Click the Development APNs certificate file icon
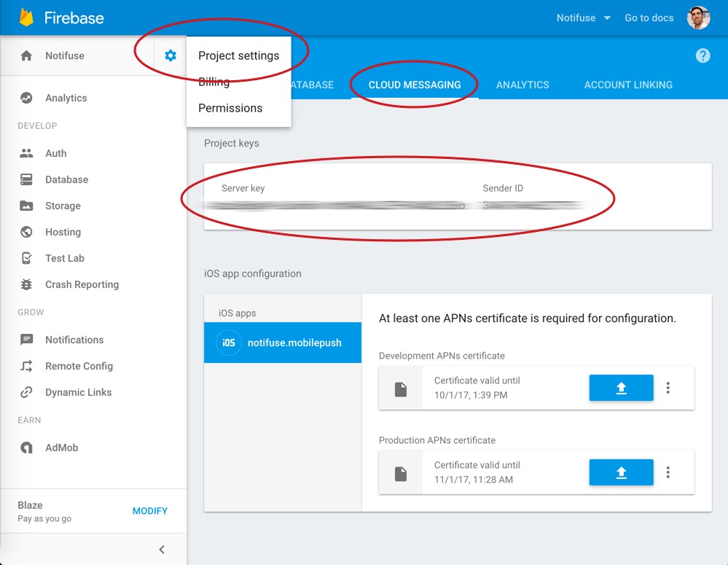The height and width of the screenshot is (565, 728). coord(401,389)
